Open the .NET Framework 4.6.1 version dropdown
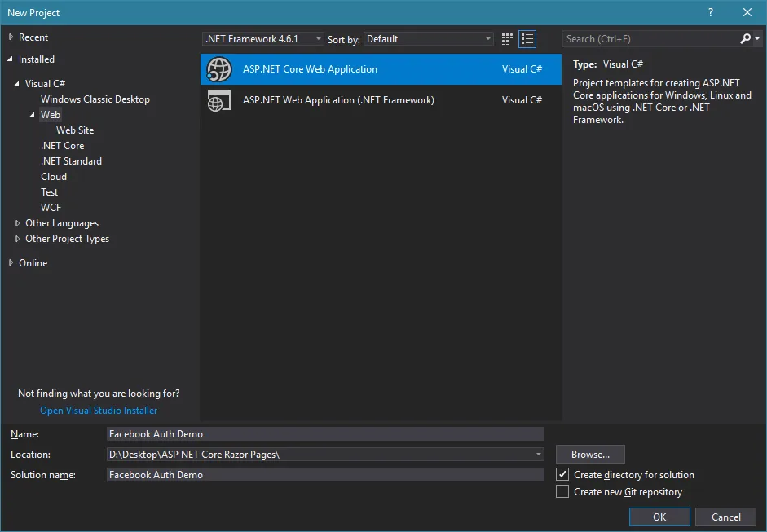Image resolution: width=767 pixels, height=532 pixels. tap(263, 38)
